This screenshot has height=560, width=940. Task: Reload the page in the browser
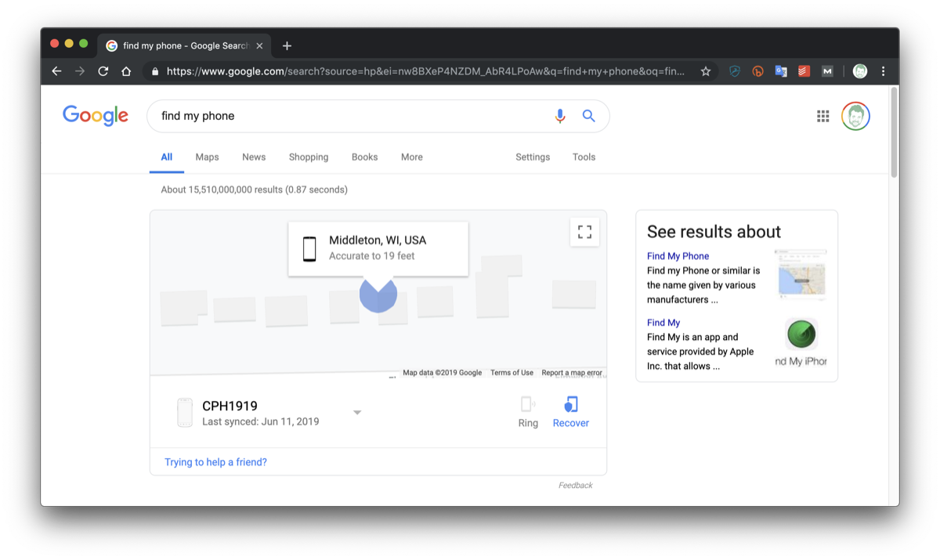(103, 71)
